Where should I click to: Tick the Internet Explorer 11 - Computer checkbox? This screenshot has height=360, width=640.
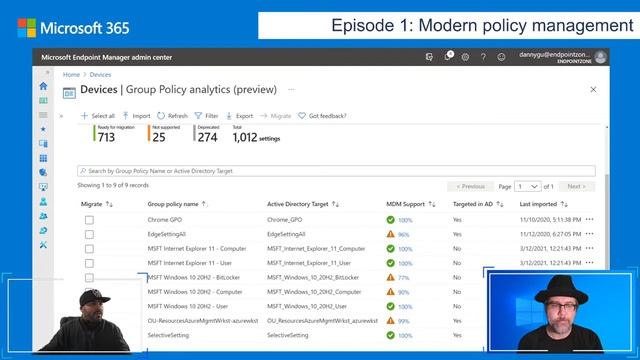(89, 249)
